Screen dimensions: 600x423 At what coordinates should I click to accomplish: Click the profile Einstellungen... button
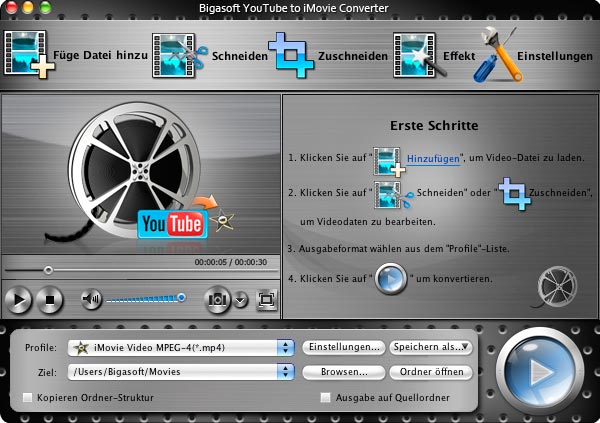(344, 347)
